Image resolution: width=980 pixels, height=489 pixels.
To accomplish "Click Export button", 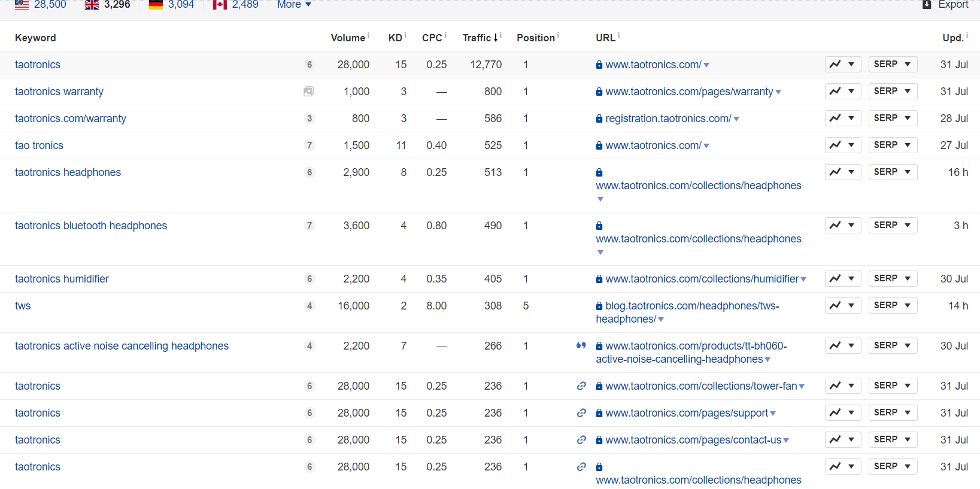I will coord(945,5).
